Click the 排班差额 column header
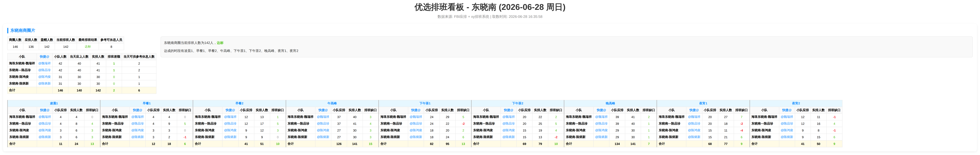Image resolution: width=980 pixels, height=155 pixels. [x=114, y=57]
